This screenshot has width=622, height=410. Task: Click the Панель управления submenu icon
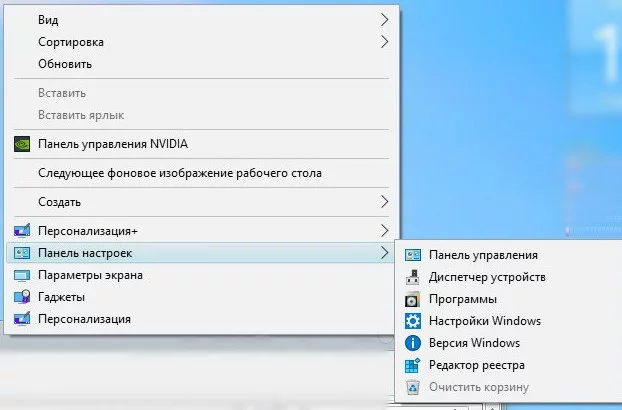coord(413,255)
